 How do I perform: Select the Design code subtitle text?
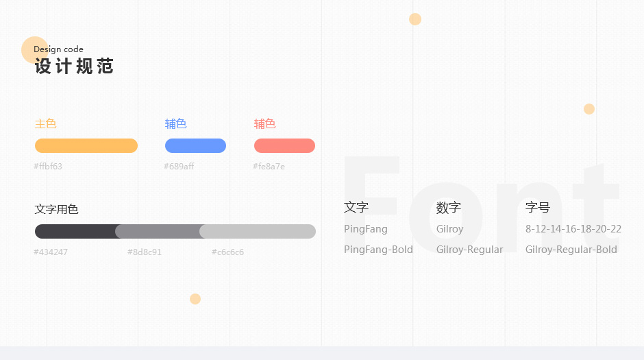[58, 49]
